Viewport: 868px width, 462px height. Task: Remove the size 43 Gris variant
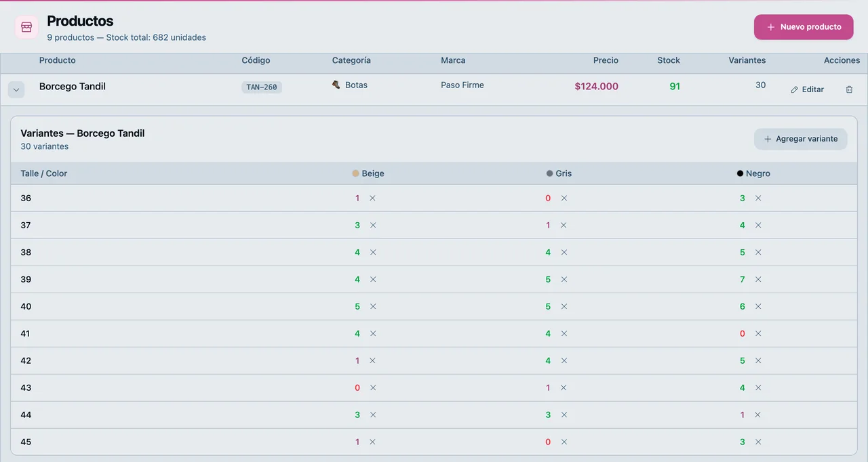(564, 388)
